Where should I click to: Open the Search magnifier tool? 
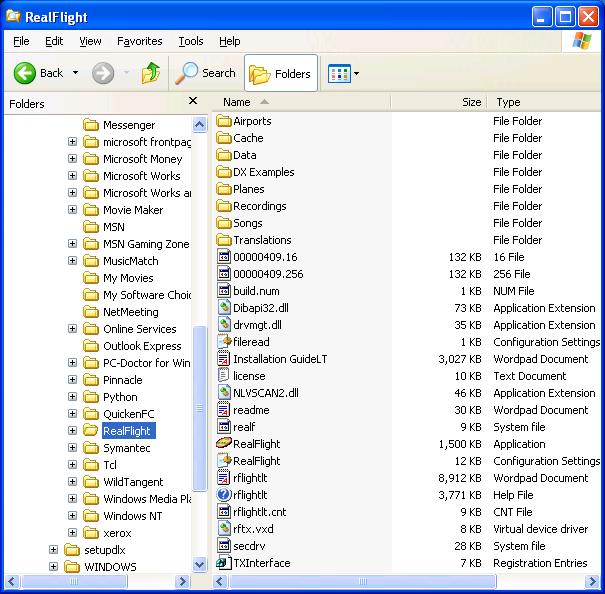point(205,73)
